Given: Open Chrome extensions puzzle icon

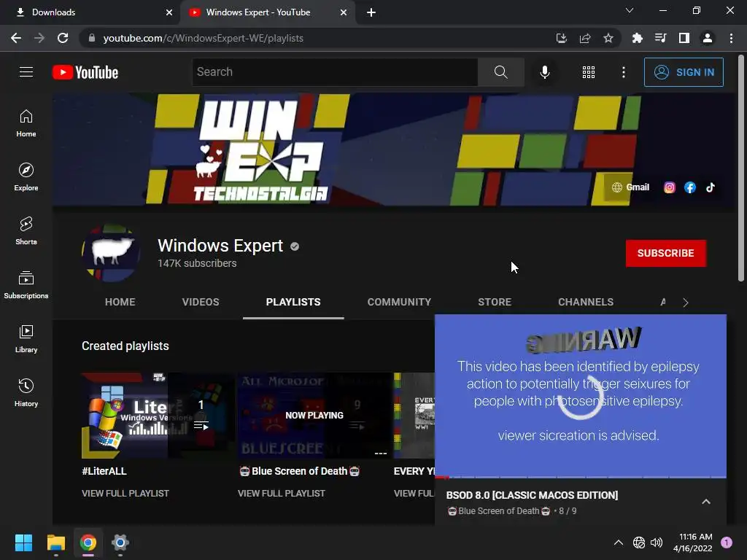Looking at the screenshot, I should (x=637, y=38).
